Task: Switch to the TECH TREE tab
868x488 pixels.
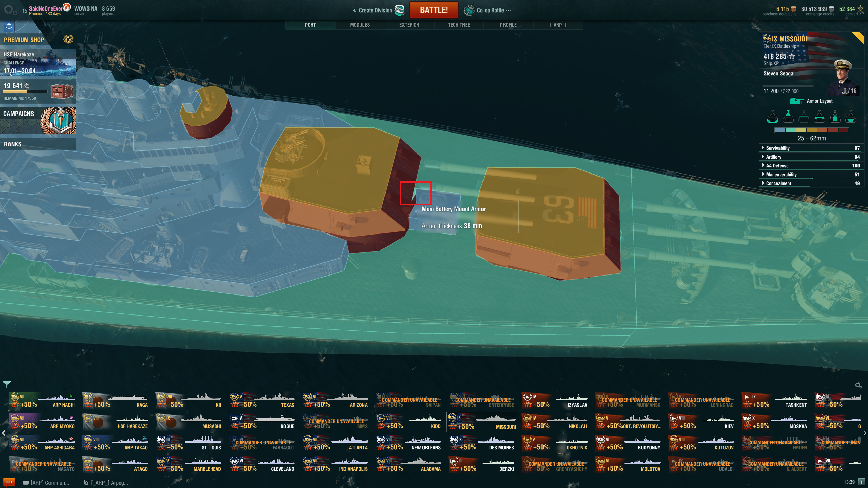Action: tap(459, 25)
